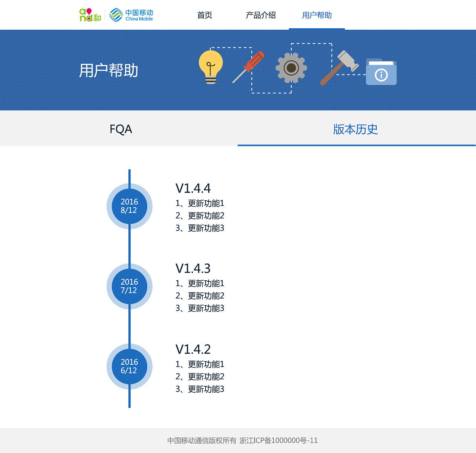The height and width of the screenshot is (453, 476).
Task: Click the 2016 6/12 timeline marker
Action: (x=129, y=366)
